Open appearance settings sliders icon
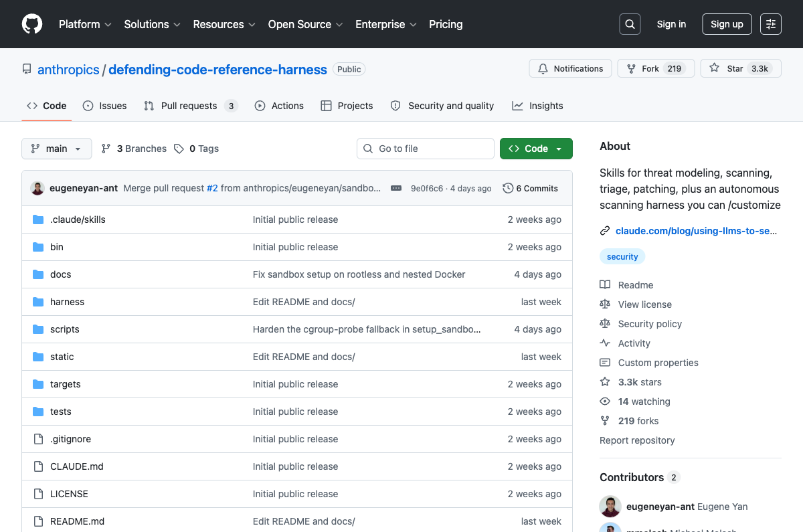803x532 pixels. 771,24
